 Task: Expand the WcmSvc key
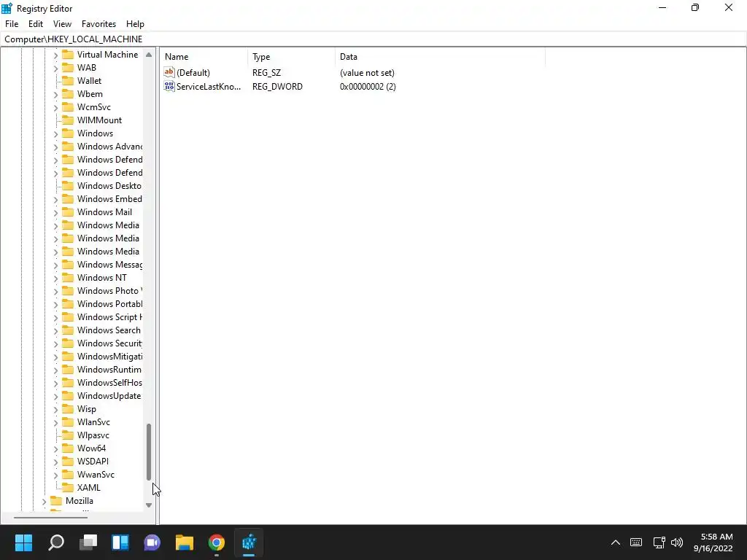(55, 108)
